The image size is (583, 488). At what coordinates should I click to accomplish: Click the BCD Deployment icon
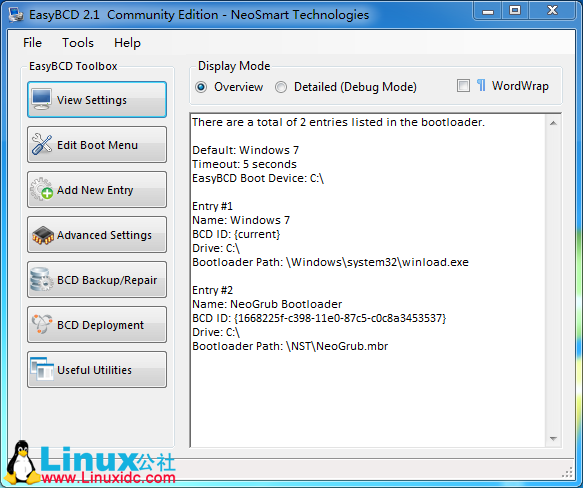tap(42, 324)
